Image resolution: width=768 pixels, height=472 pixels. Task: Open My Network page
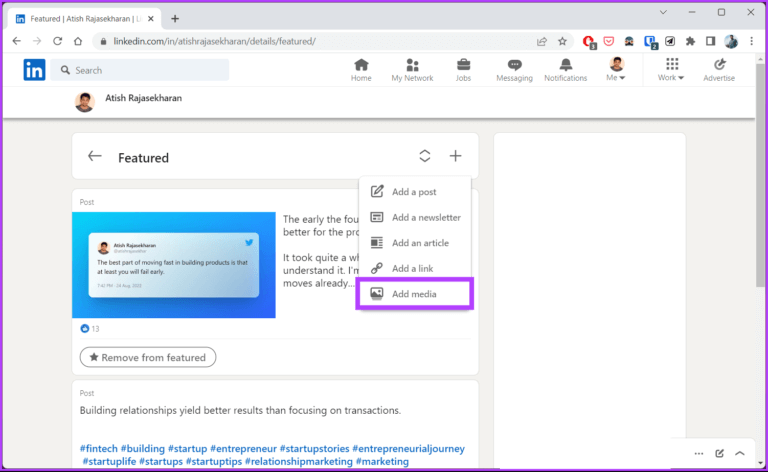[412, 71]
